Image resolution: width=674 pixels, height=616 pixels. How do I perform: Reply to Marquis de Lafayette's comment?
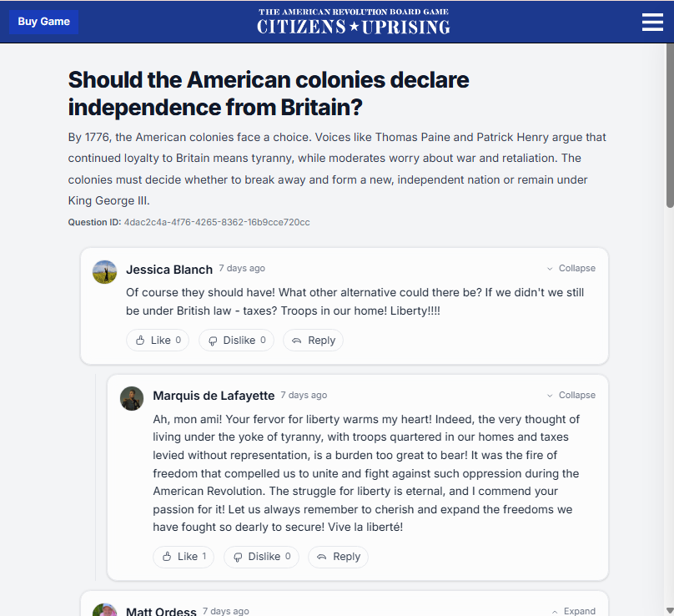click(x=338, y=557)
